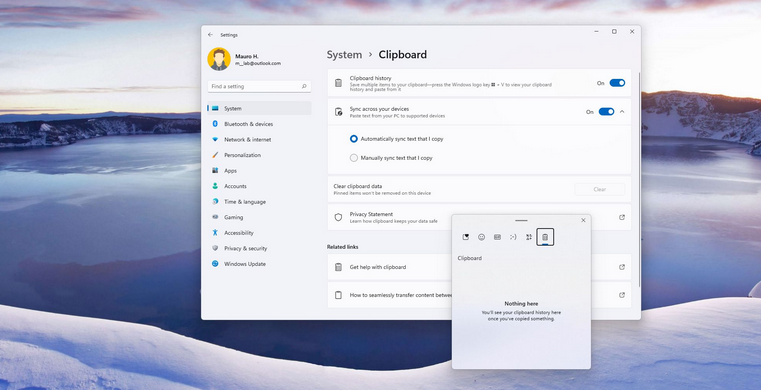
Task: Open Gaming settings
Action: tap(259, 217)
